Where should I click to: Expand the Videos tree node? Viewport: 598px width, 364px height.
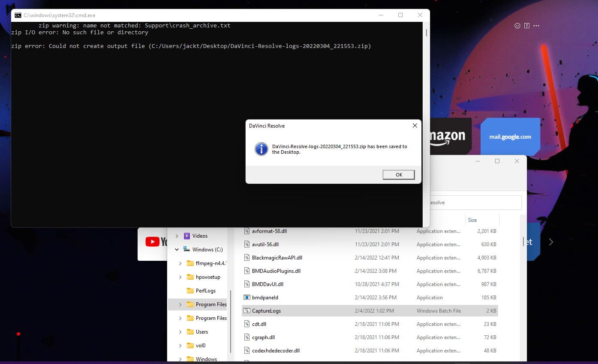[177, 236]
